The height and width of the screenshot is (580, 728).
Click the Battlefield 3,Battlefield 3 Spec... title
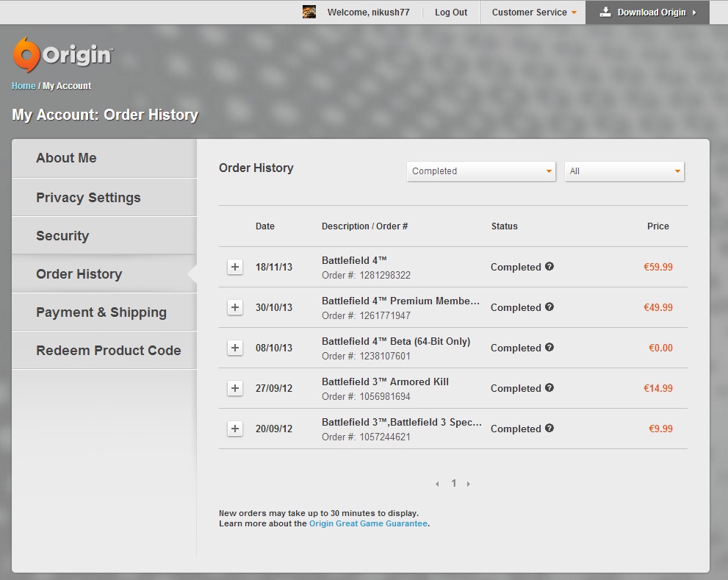click(402, 423)
